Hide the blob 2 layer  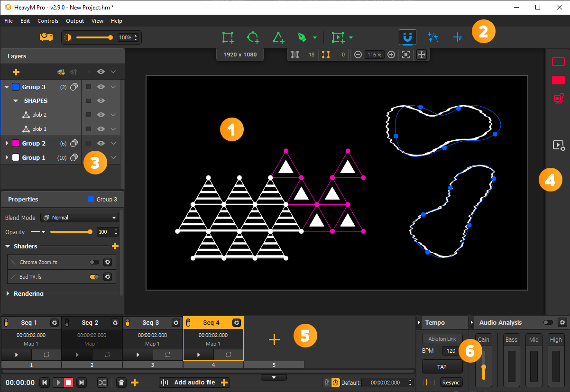[101, 115]
